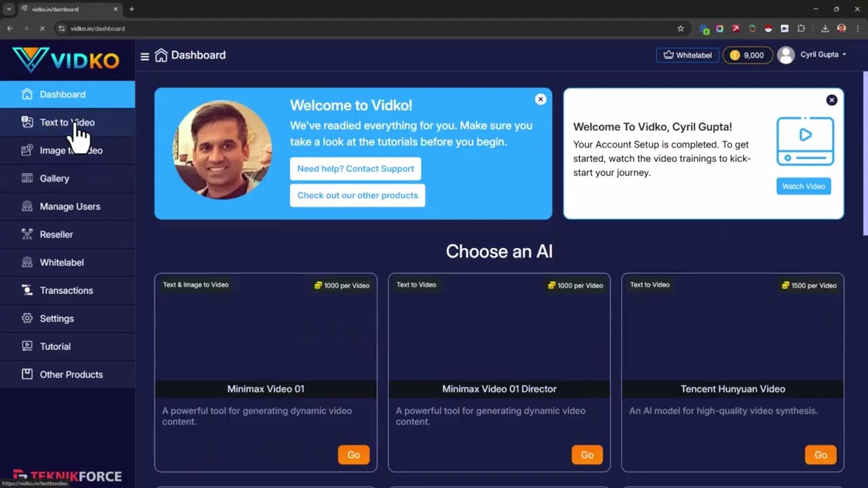Click the grey user avatar icon
The image size is (868, 488).
point(786,55)
